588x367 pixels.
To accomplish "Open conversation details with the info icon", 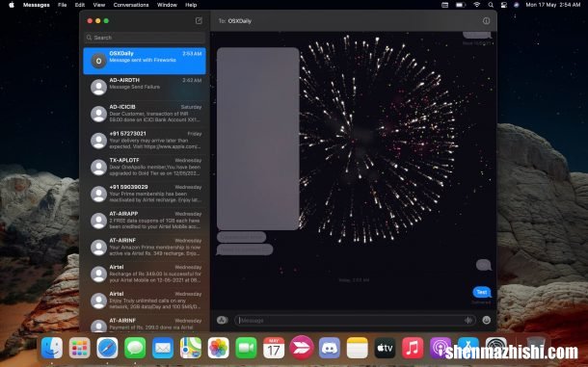I will click(x=486, y=21).
